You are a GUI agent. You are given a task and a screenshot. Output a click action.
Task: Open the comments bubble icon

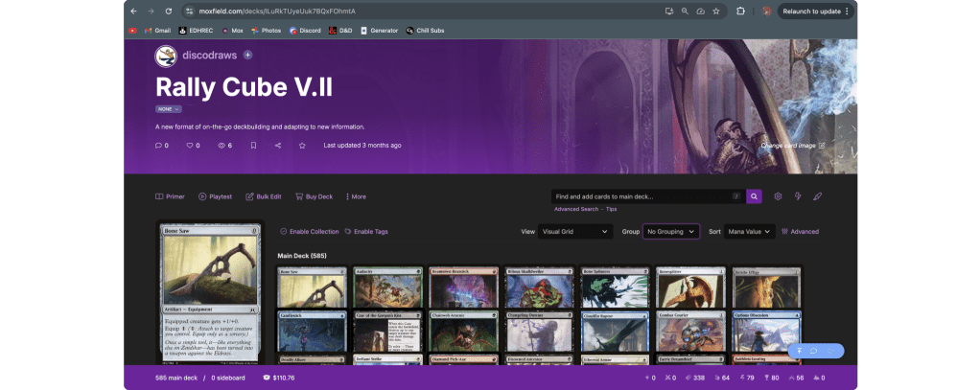(x=159, y=146)
